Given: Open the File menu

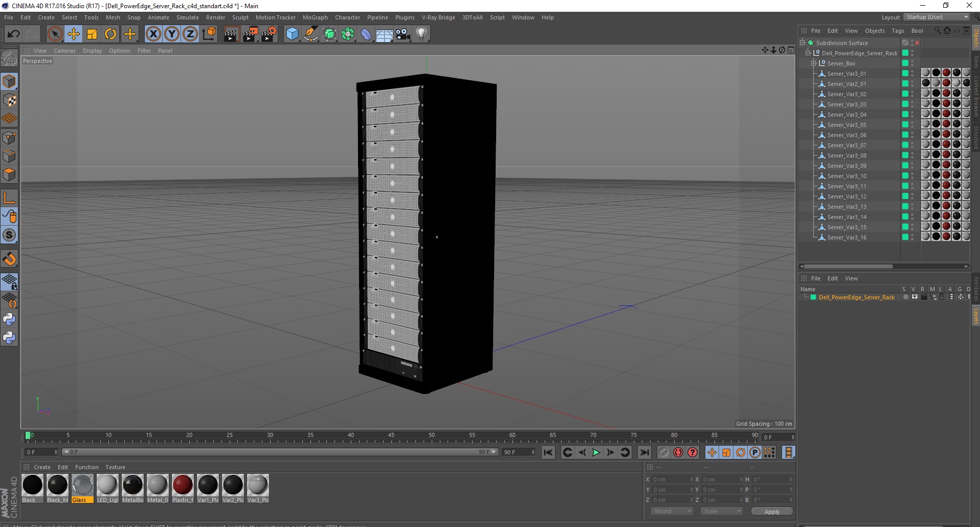Looking at the screenshot, I should pyautogui.click(x=9, y=17).
